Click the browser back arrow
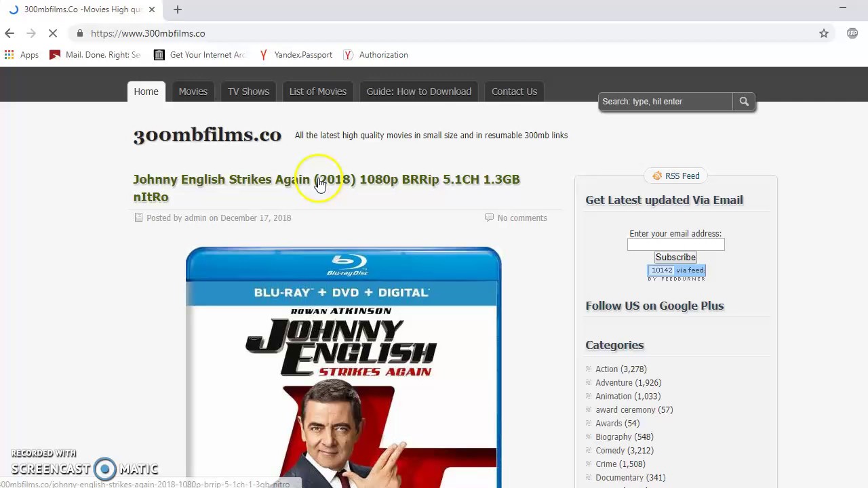This screenshot has height=488, width=868. coord(9,33)
